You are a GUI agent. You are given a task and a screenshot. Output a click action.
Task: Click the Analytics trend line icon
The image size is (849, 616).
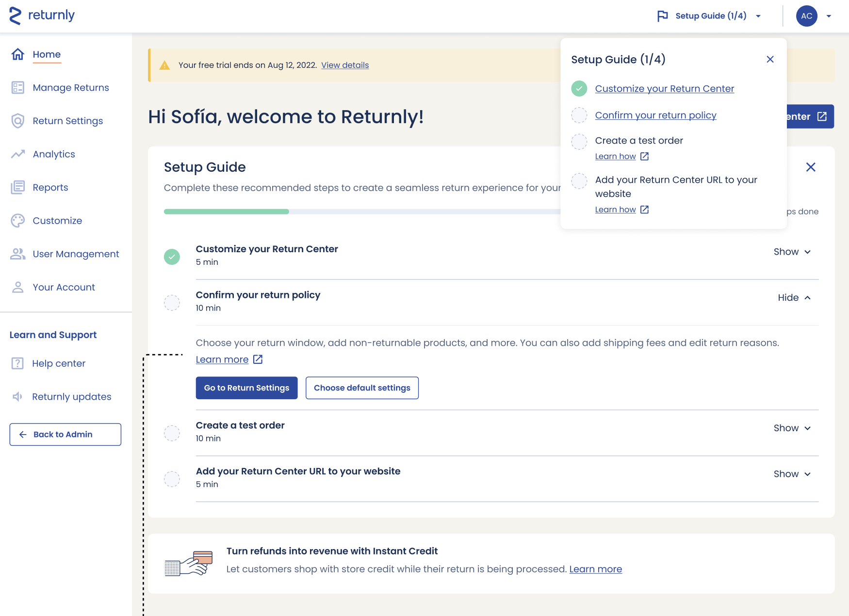[x=18, y=154]
